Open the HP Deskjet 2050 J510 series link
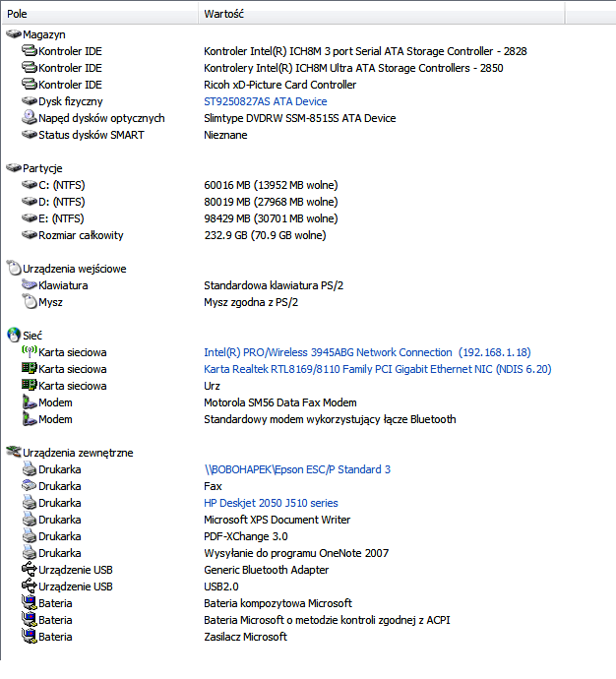The image size is (616, 679). point(271,503)
